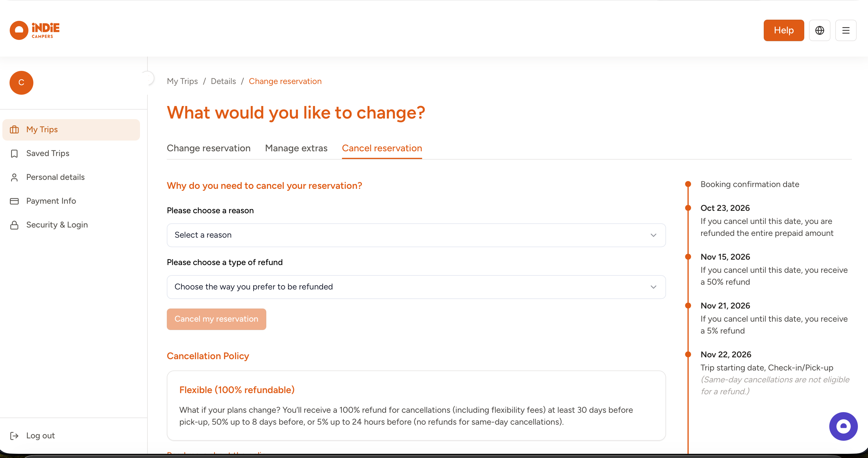Expand the refund type dropdown
This screenshot has width=868, height=458.
[416, 287]
